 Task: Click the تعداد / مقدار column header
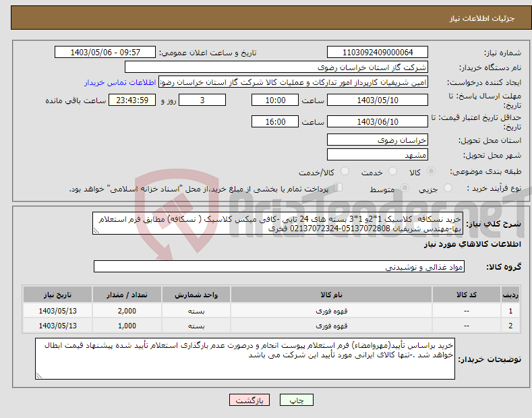point(127,295)
